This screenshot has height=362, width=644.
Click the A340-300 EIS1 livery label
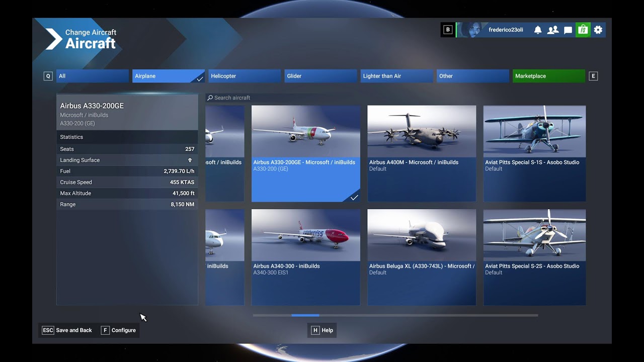[271, 273]
